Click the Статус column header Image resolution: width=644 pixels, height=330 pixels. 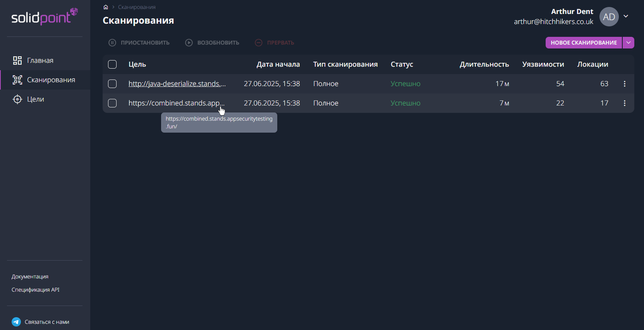click(x=402, y=64)
